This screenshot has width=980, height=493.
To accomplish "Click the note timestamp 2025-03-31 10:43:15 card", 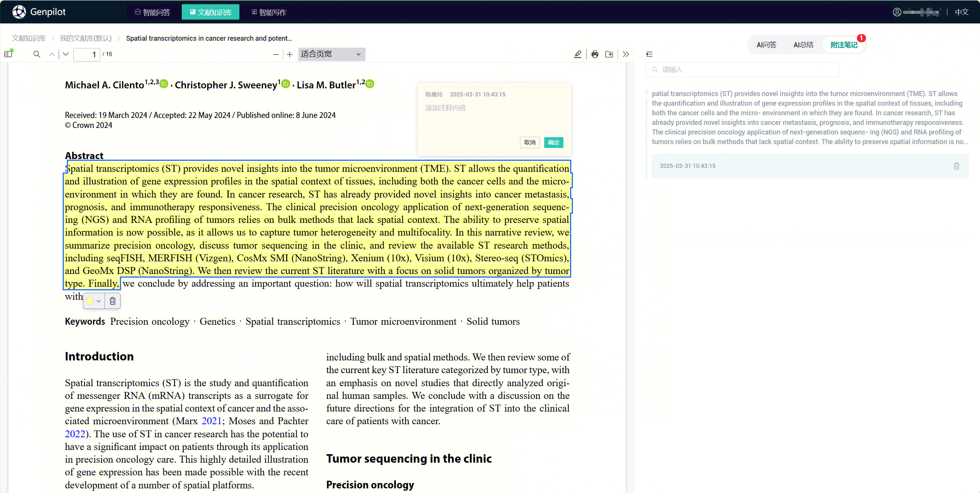I will (809, 166).
